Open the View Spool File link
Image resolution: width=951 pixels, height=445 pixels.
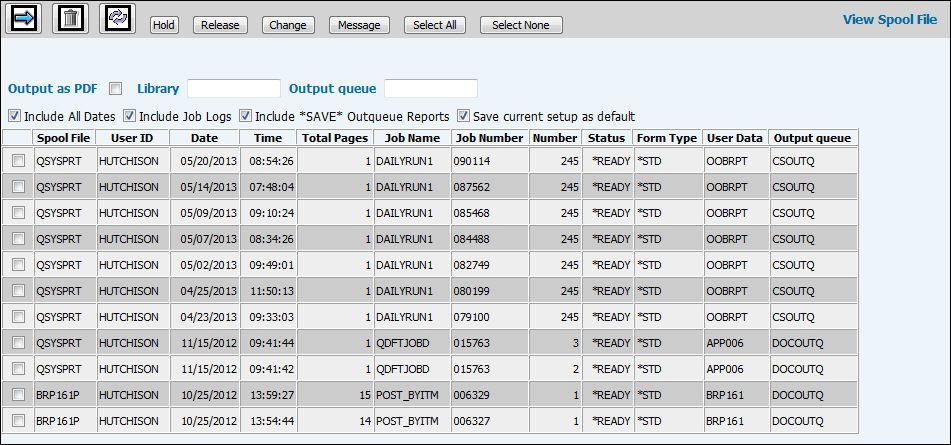890,19
